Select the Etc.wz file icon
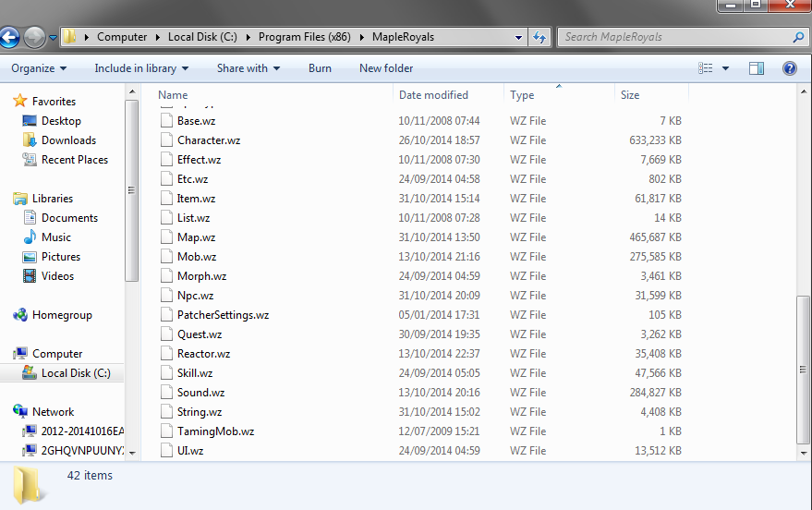The height and width of the screenshot is (510, 812). coord(166,179)
